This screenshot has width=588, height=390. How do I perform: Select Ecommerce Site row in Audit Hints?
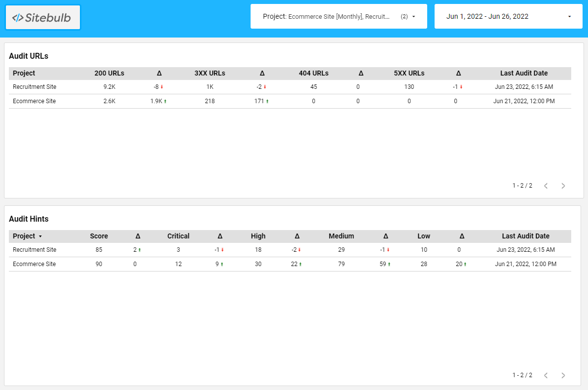coord(290,264)
